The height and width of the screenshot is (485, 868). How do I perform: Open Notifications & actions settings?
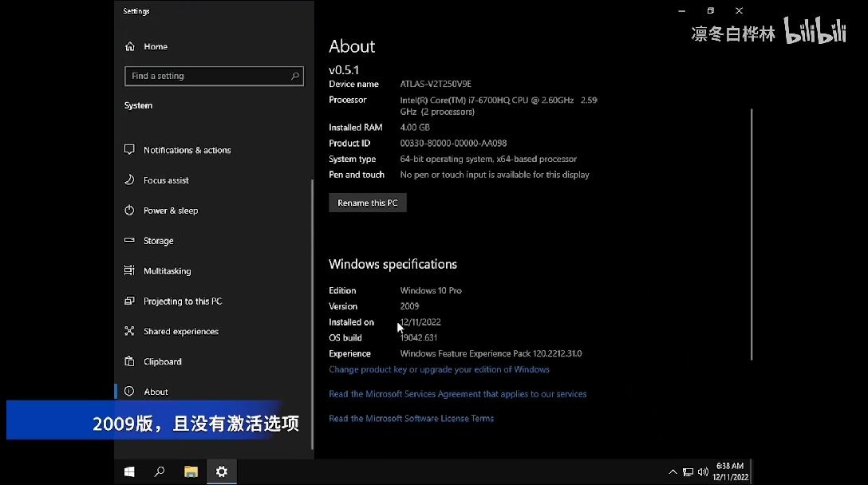[187, 150]
